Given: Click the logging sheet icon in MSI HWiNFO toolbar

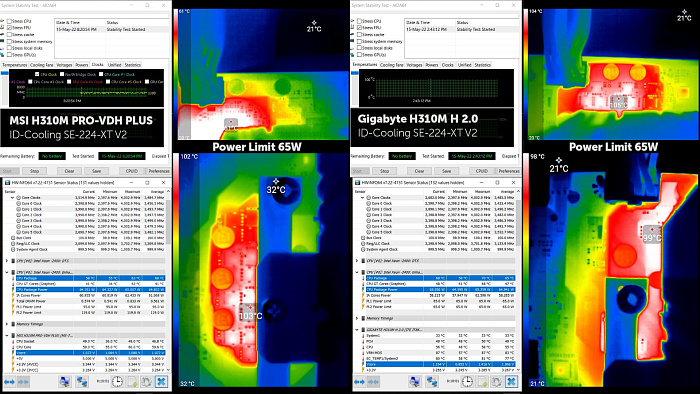Looking at the screenshot, I should pos(132,382).
